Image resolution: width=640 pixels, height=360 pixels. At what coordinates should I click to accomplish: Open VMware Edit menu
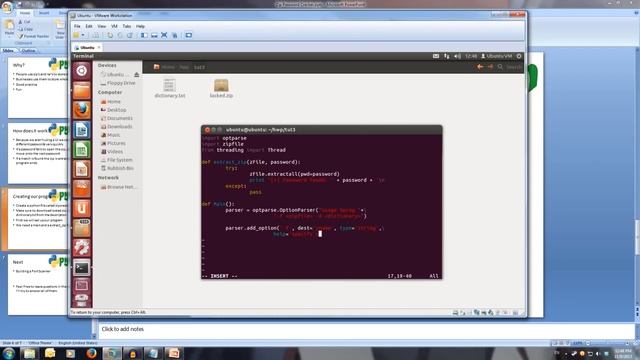click(89, 26)
